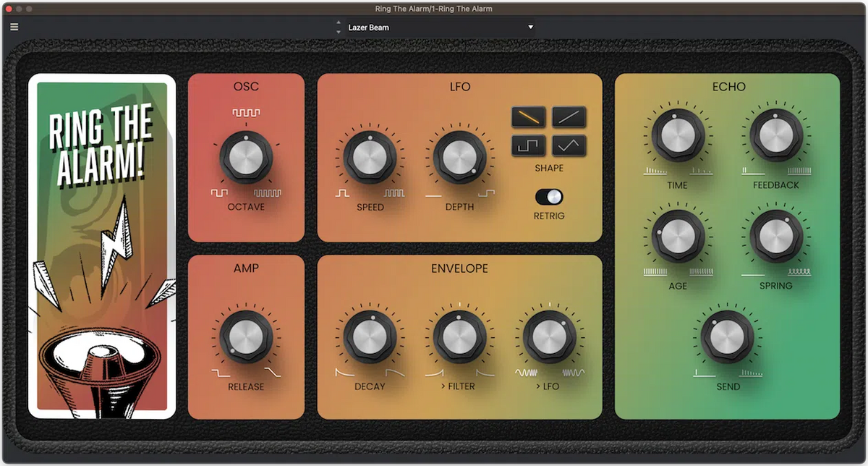Select the falling ramp LFO shape
Viewport: 868px width, 466px height.
point(529,116)
